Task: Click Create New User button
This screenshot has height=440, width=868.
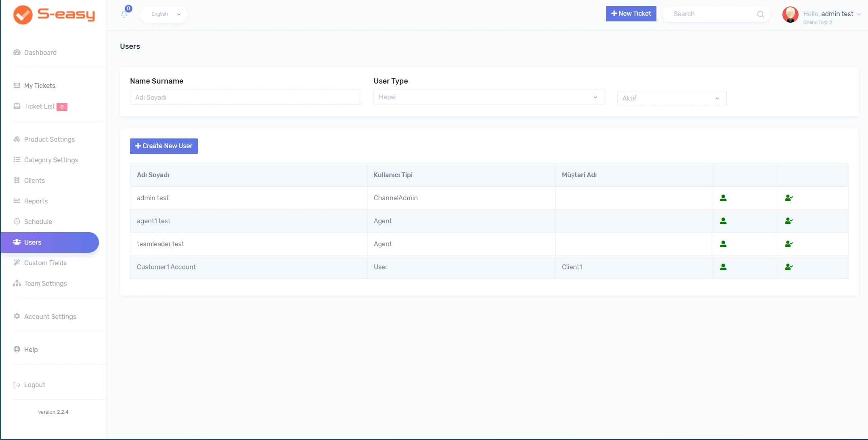Action: (x=164, y=146)
